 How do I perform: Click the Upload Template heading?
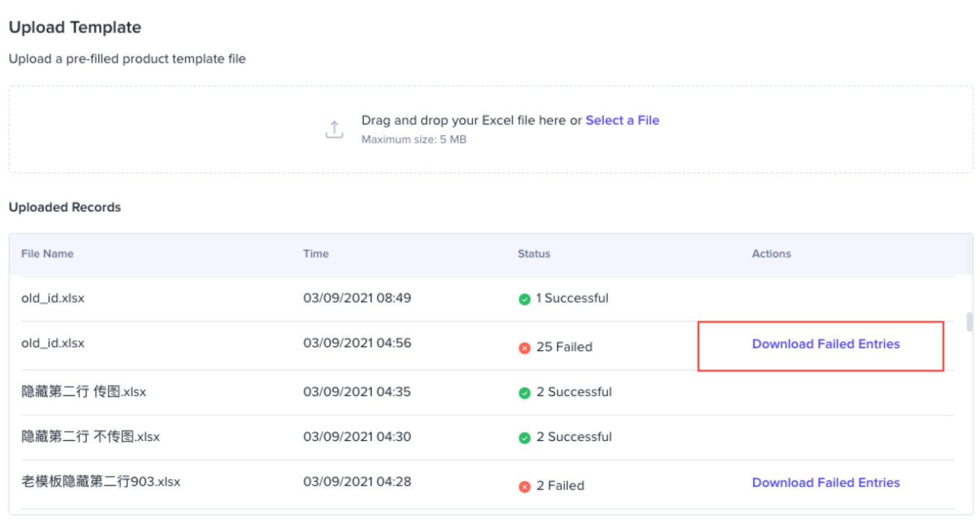coord(75,27)
